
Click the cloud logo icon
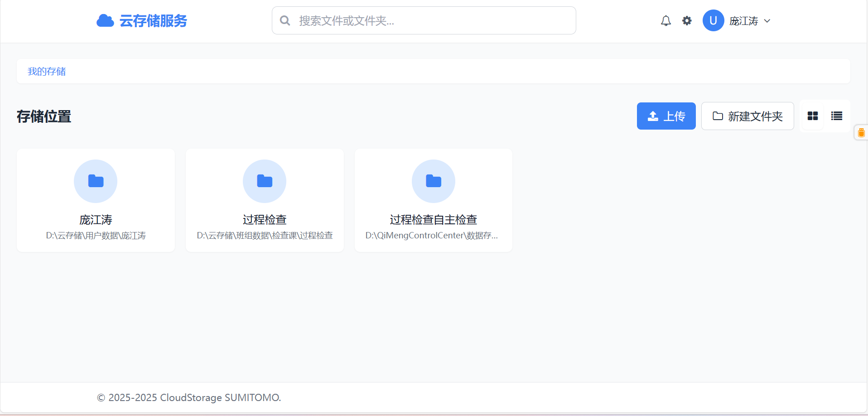[x=105, y=21]
